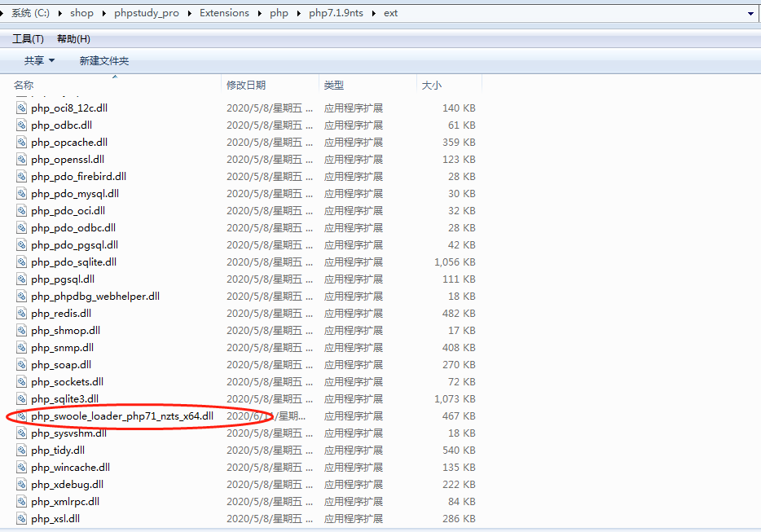Image resolution: width=761 pixels, height=532 pixels.
Task: Select the php_xdebug.dll file icon
Action: 23,485
